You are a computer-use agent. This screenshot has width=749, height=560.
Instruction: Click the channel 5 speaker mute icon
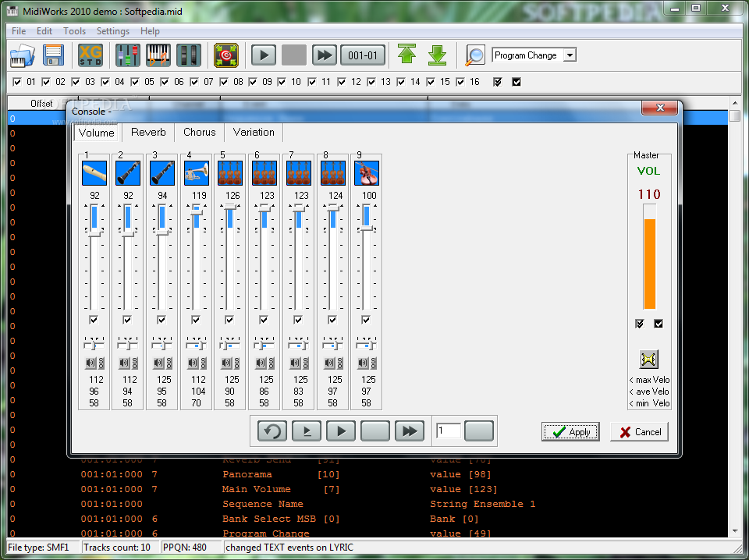[226, 363]
